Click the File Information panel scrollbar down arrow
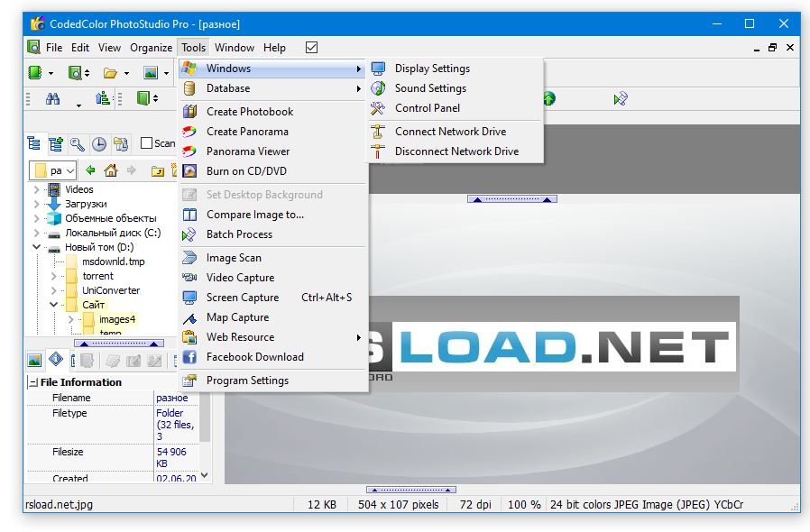810x532 pixels. pos(205,475)
